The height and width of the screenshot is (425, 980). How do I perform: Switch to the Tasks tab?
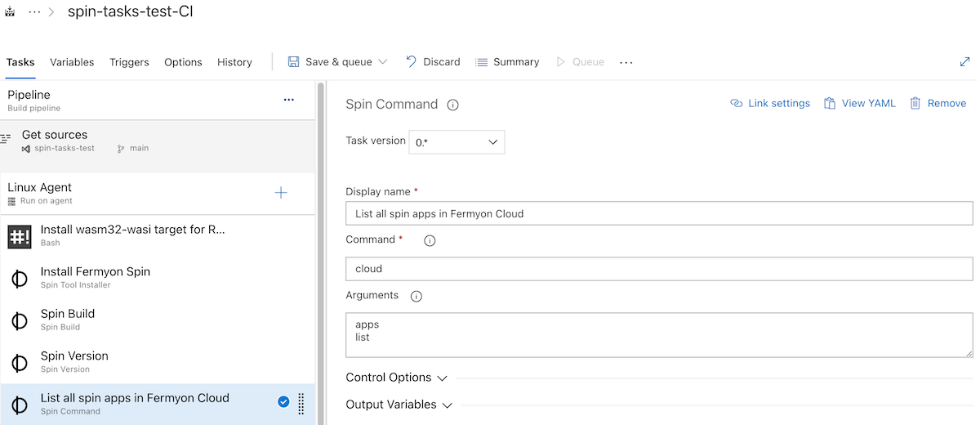coord(20,62)
